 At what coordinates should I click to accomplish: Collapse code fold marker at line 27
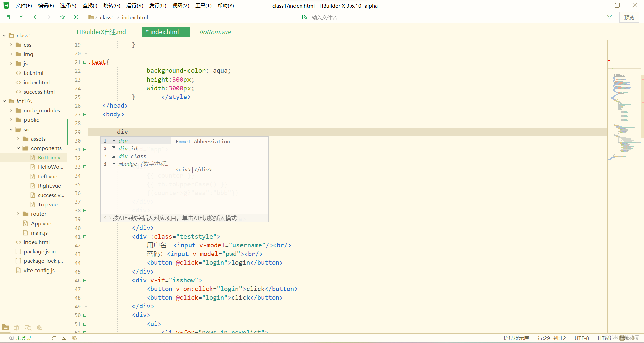85,114
